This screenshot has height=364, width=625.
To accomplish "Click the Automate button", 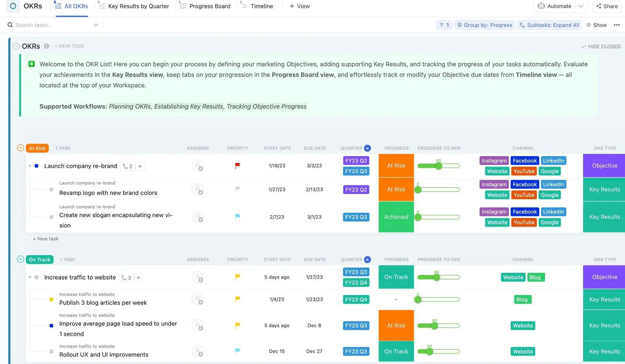I will click(555, 6).
